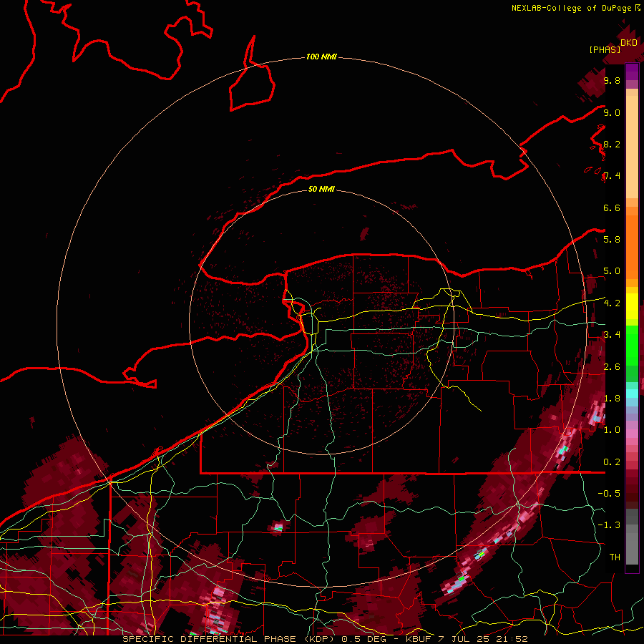Click the -1.3 value on the color scale
Viewport: 644px width, 644px height.
click(609, 525)
